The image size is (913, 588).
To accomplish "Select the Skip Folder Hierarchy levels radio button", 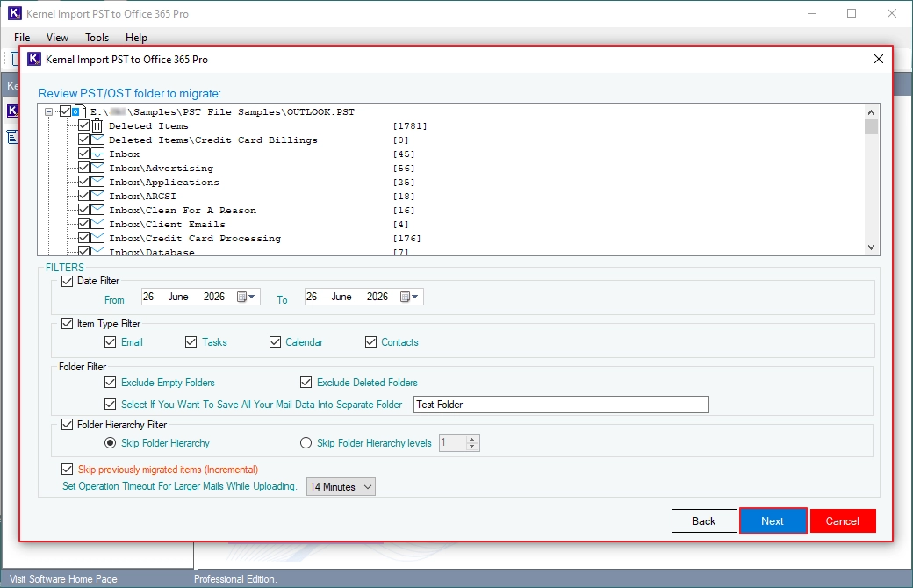I will coord(306,443).
